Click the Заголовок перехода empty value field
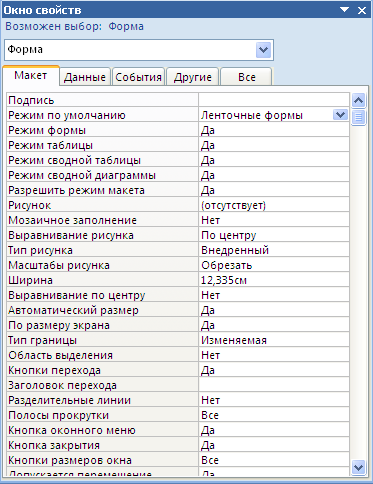The width and height of the screenshot is (373, 484). click(274, 385)
